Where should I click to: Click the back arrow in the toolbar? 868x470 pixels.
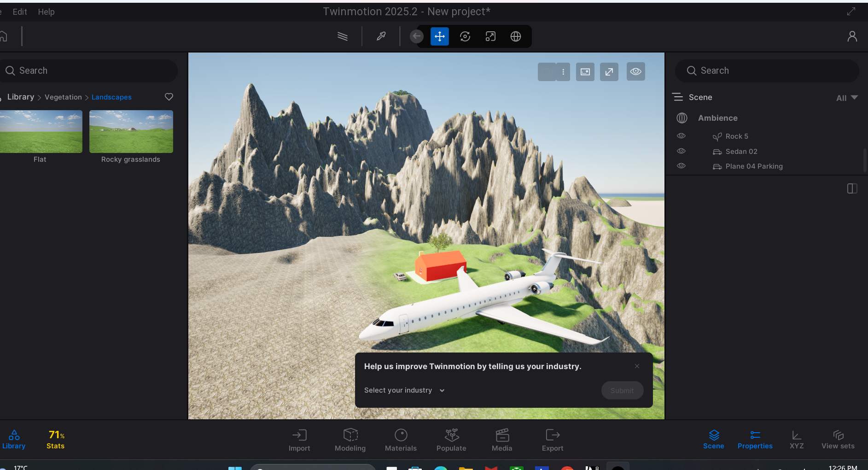417,36
